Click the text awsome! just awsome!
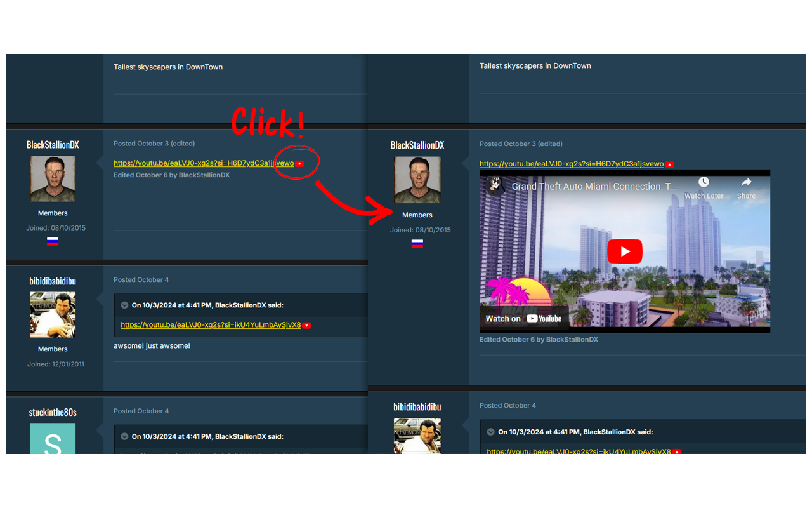Viewport: 812px width, 508px height. pyautogui.click(x=152, y=346)
